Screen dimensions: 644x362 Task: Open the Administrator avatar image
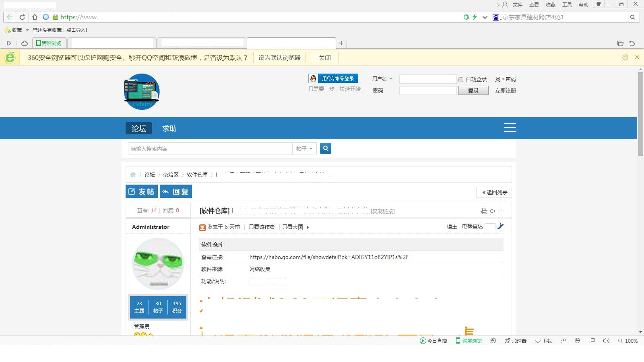(158, 264)
